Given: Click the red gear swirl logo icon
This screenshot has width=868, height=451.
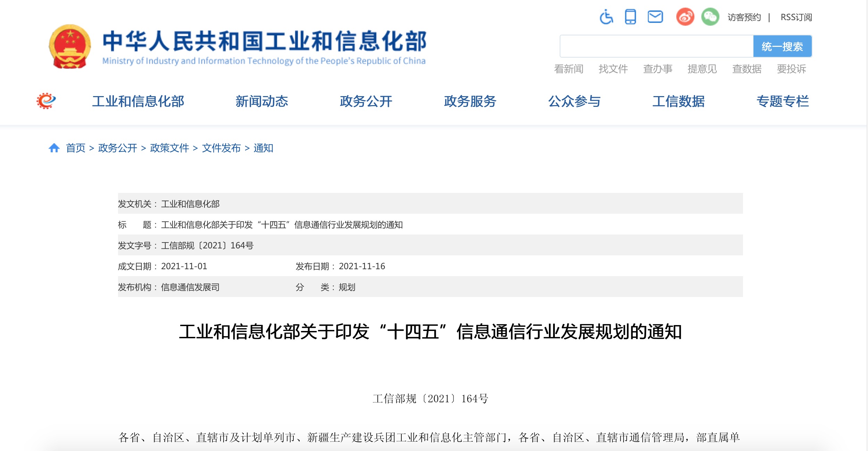Looking at the screenshot, I should [x=46, y=101].
